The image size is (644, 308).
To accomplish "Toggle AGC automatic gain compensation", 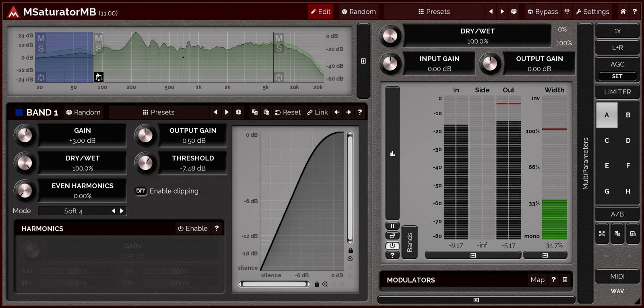I will (617, 64).
